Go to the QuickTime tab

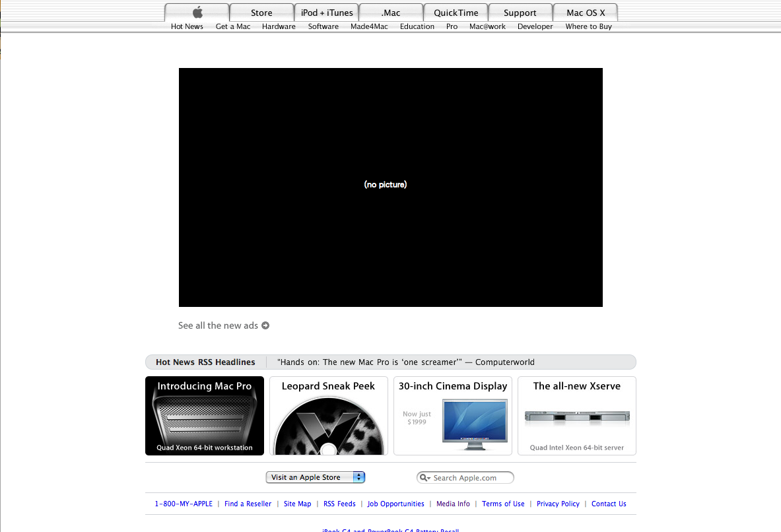pos(456,13)
